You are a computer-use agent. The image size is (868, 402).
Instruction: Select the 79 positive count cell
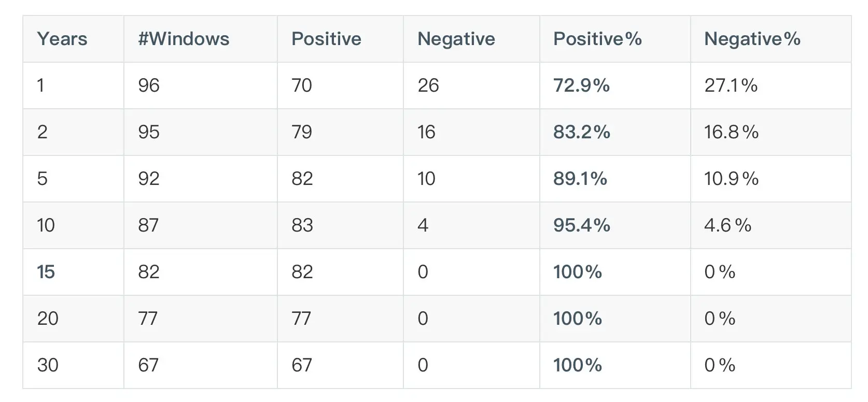(x=302, y=132)
